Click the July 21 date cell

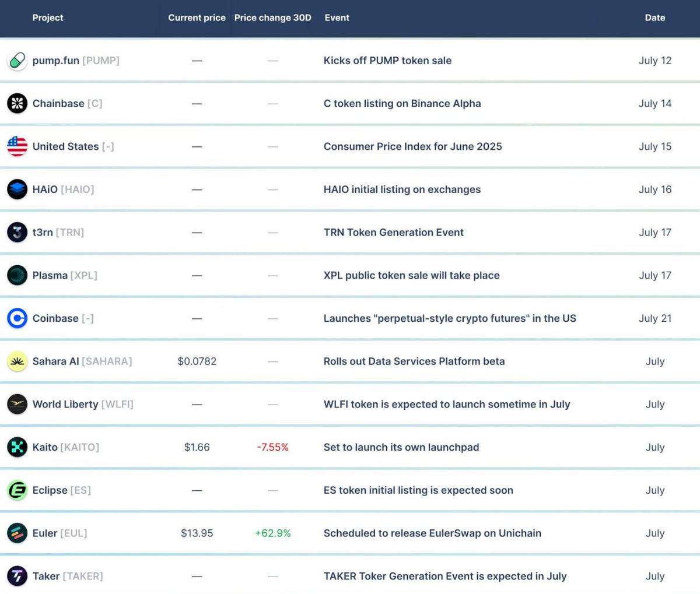tap(655, 318)
